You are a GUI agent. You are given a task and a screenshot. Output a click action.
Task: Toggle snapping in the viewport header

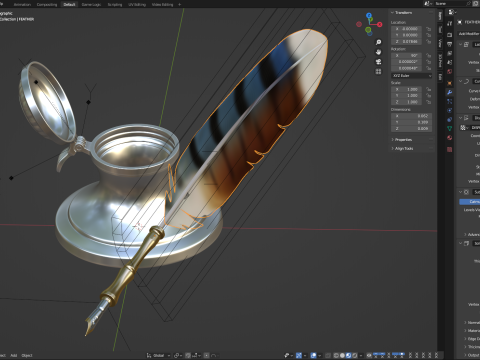tap(188, 355)
